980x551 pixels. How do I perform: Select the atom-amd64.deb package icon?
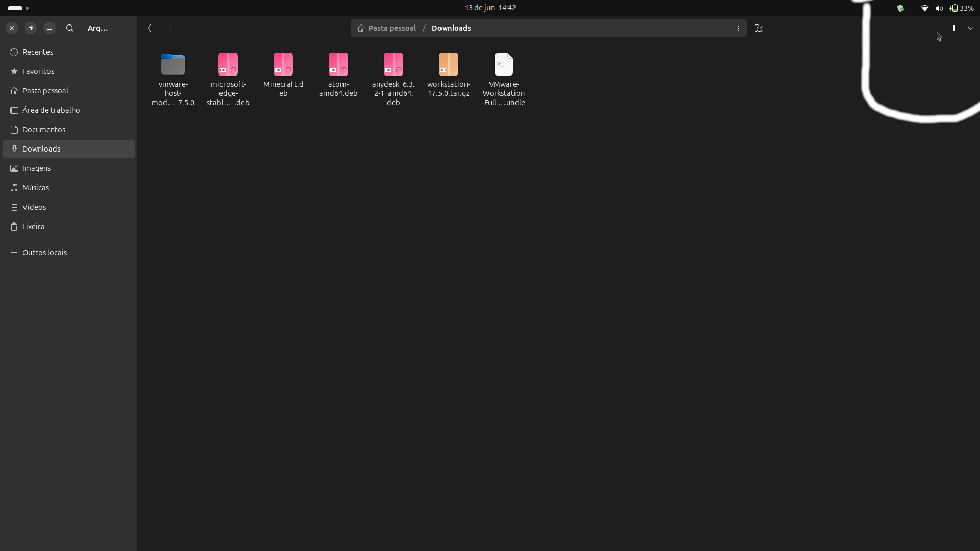(x=338, y=64)
